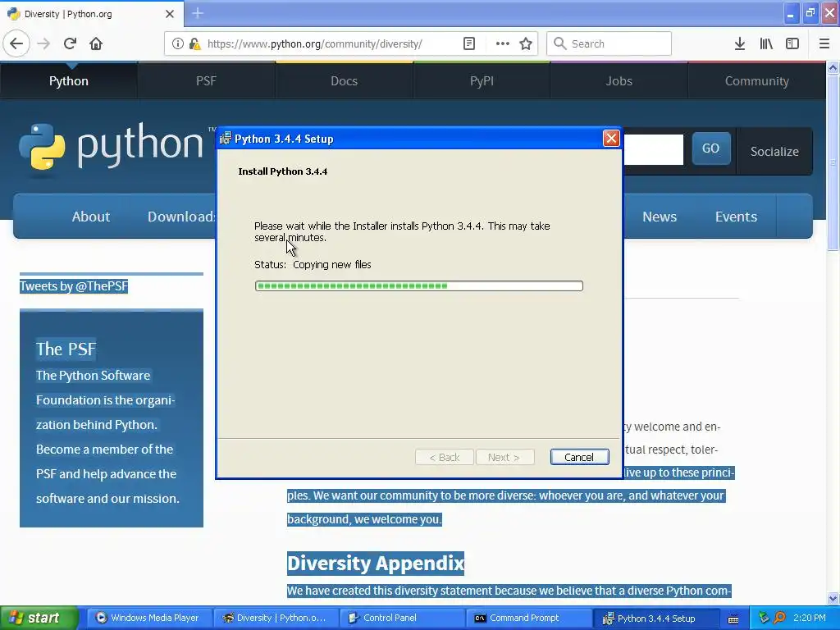Select the PSF top navigation tab
Viewport: 840px width, 630px height.
(x=206, y=81)
